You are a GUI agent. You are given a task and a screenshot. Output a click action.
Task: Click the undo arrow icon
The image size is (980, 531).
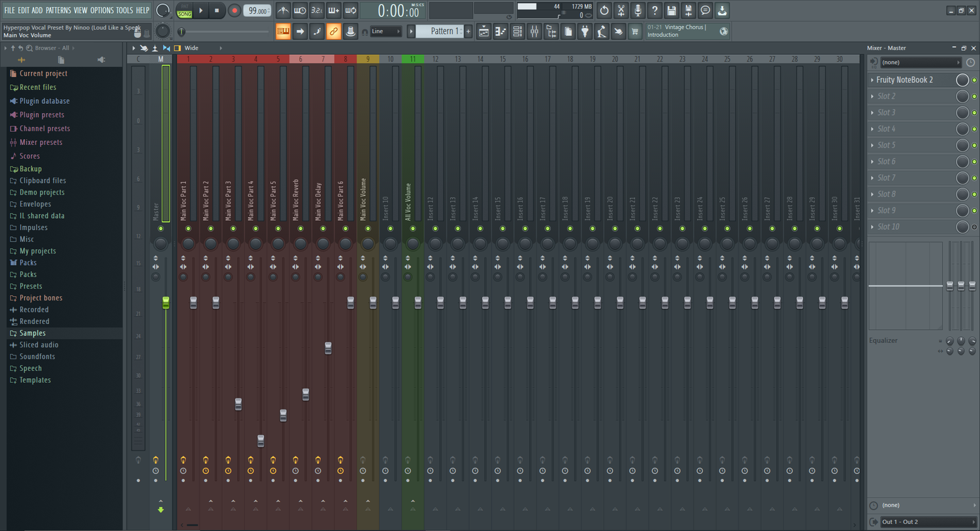tap(603, 10)
